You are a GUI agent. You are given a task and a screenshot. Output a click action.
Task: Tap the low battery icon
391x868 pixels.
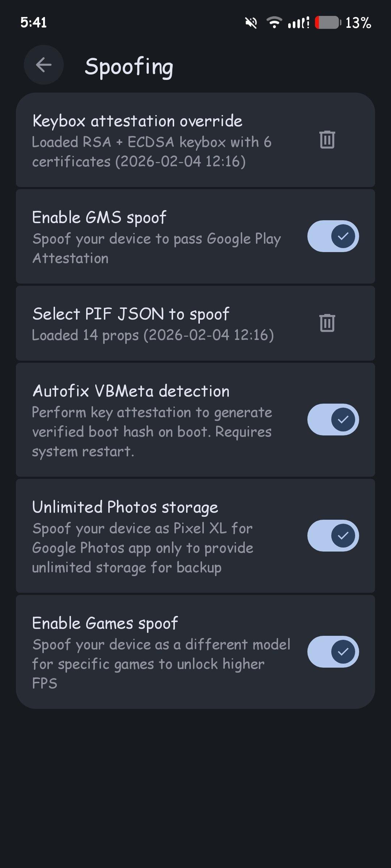tap(328, 23)
